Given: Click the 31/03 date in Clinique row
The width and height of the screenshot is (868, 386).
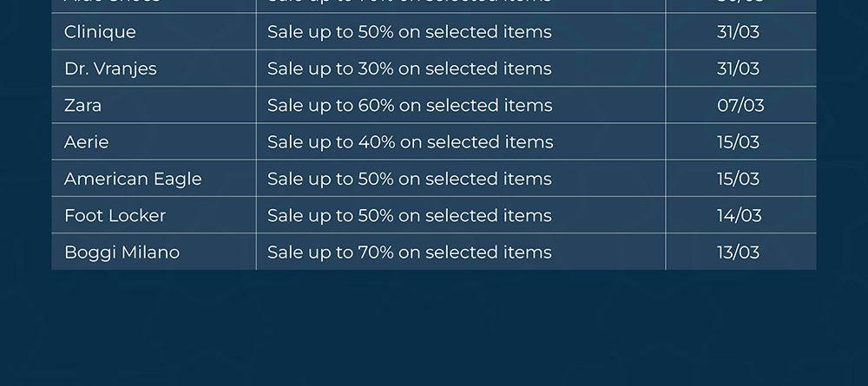Looking at the screenshot, I should [x=738, y=32].
